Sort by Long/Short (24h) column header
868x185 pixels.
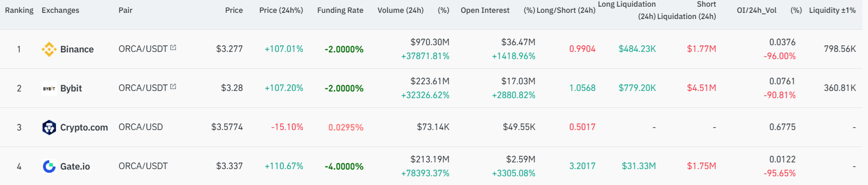pyautogui.click(x=566, y=10)
